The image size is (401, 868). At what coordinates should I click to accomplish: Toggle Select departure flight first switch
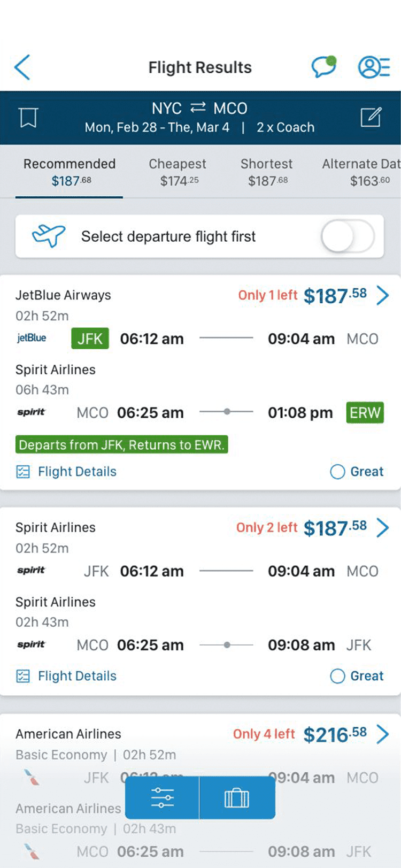[348, 236]
